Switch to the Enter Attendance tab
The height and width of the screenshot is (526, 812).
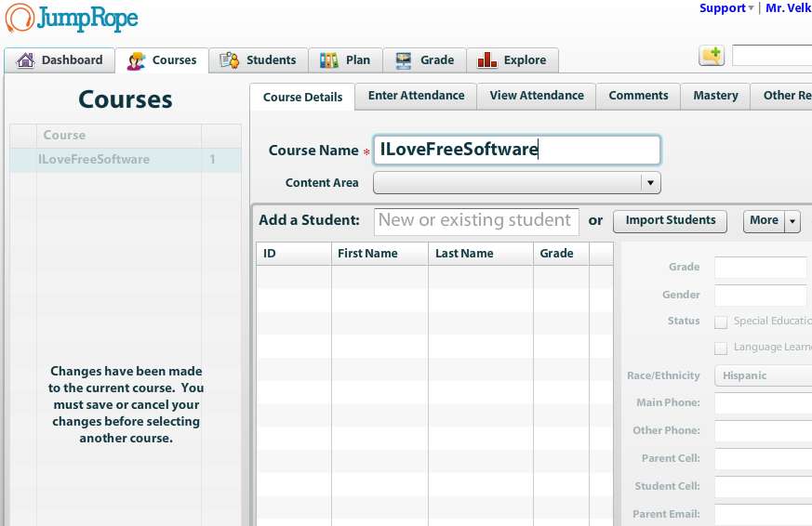pos(416,96)
